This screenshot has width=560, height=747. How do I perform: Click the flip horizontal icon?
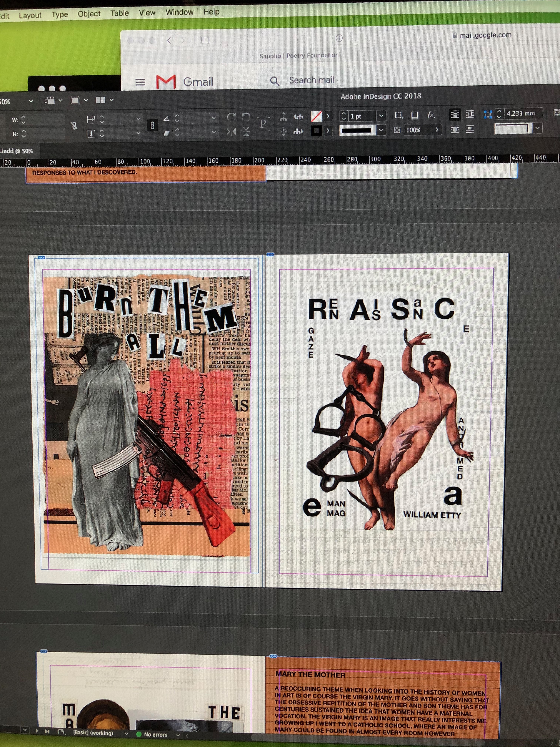[x=231, y=132]
